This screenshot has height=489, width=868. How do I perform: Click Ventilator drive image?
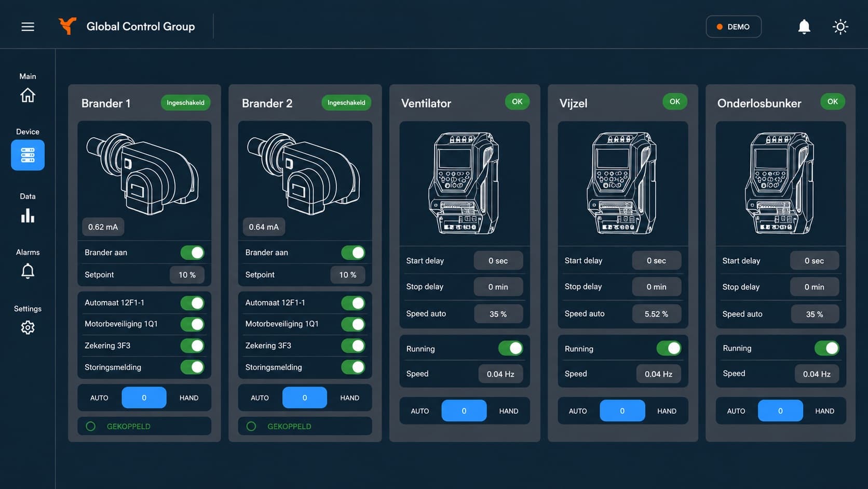[464, 183]
